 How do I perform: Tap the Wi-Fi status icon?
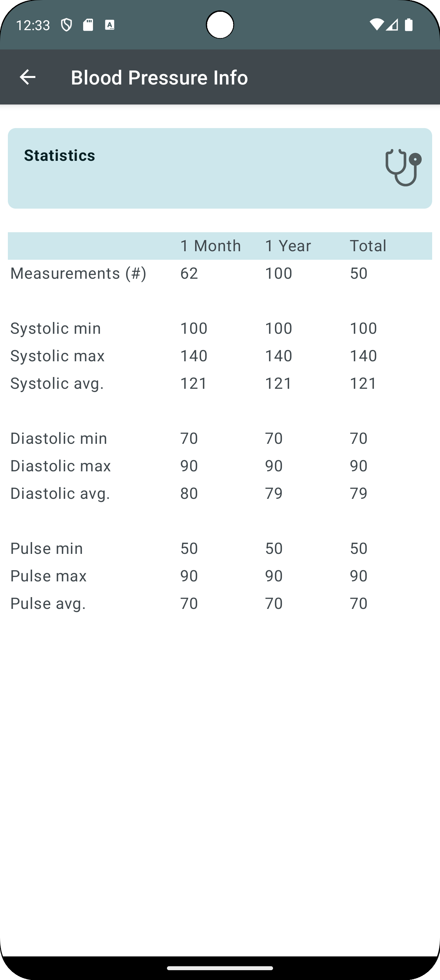[376, 25]
